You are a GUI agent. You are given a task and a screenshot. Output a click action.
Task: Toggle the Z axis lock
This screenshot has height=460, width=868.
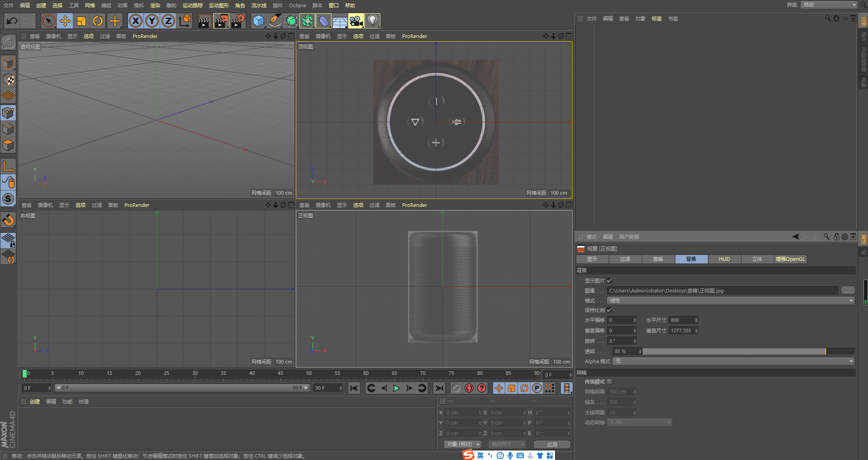click(x=168, y=21)
